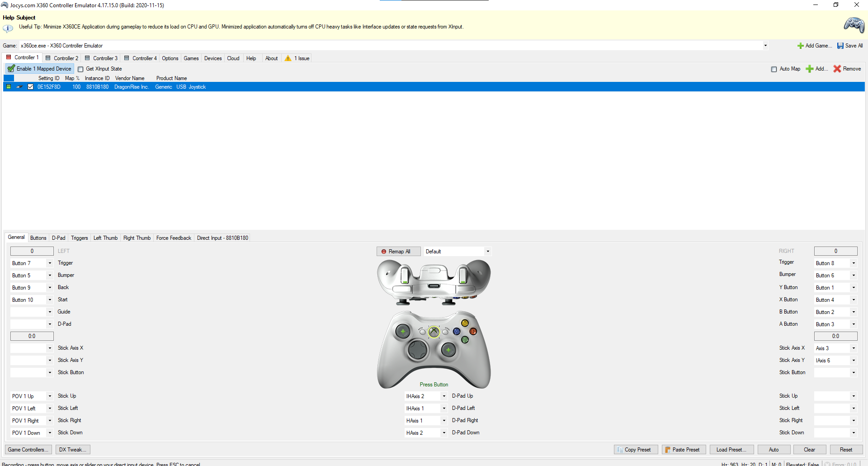Click the green status square on device row
The image size is (868, 466).
9,86
